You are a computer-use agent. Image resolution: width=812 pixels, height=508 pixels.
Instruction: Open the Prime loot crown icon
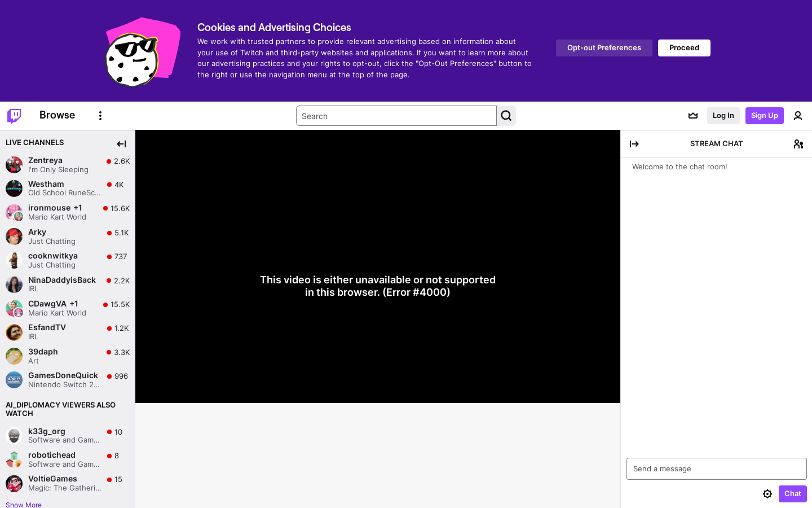(x=693, y=116)
